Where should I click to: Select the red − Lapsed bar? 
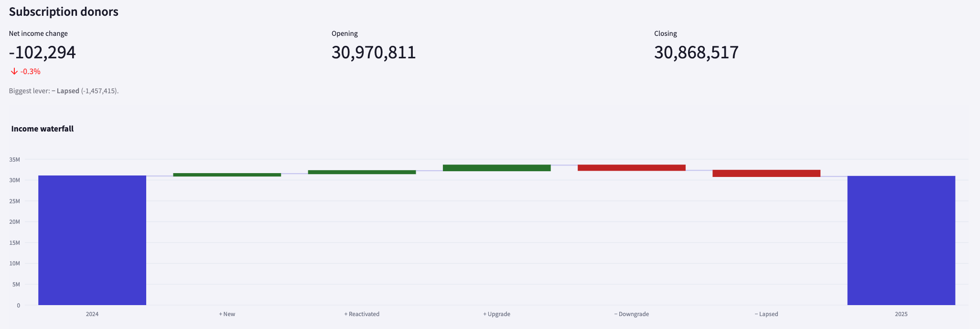(x=766, y=174)
